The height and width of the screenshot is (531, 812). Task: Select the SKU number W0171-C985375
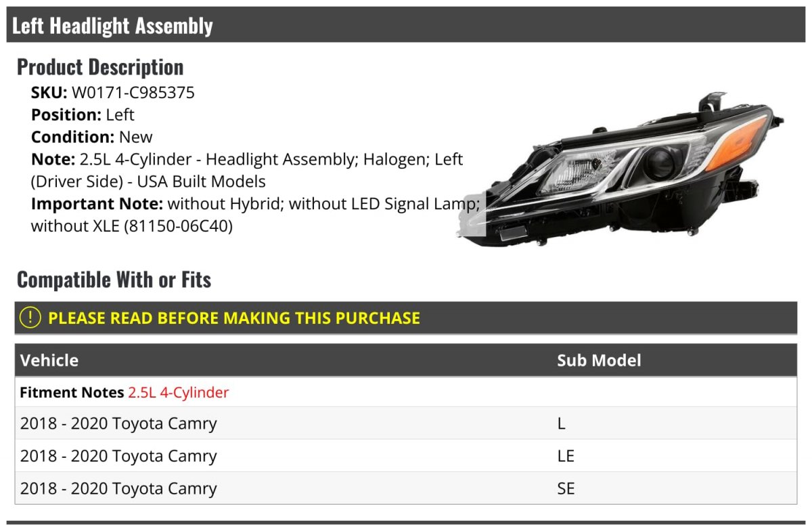click(x=133, y=93)
